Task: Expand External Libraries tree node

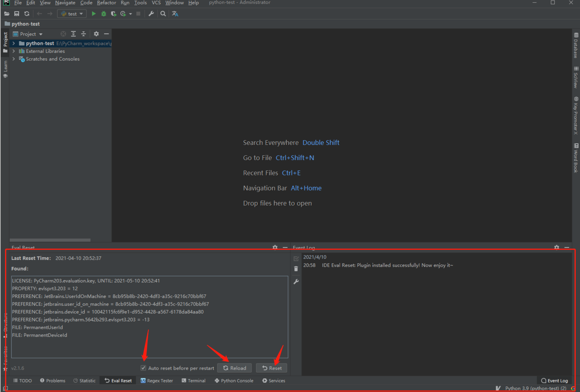Action: [14, 51]
